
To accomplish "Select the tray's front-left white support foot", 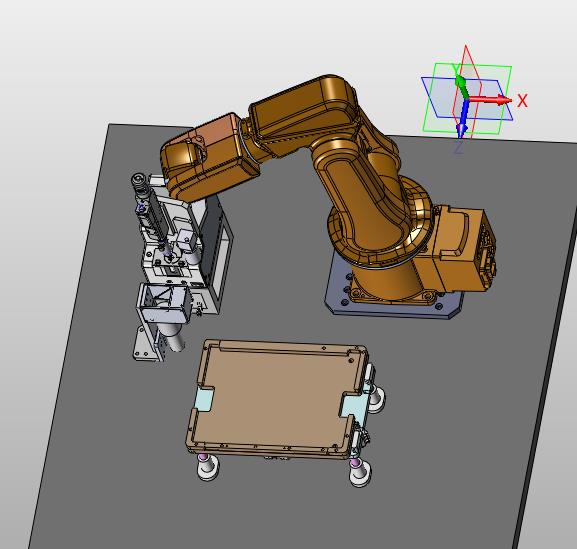I will click(208, 467).
